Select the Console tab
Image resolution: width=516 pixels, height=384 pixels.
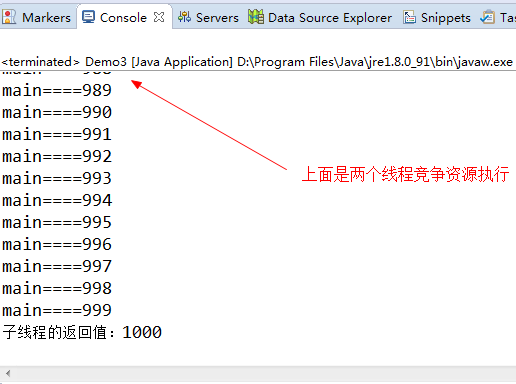[123, 17]
